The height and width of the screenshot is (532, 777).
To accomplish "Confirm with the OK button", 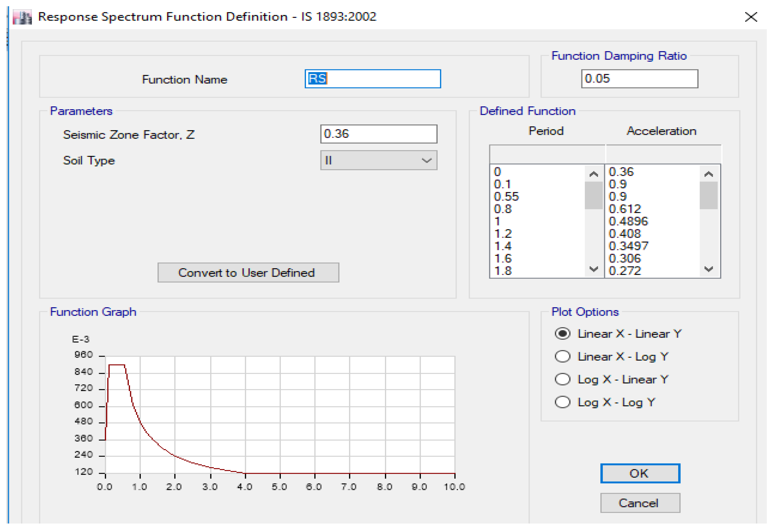I will (640, 473).
